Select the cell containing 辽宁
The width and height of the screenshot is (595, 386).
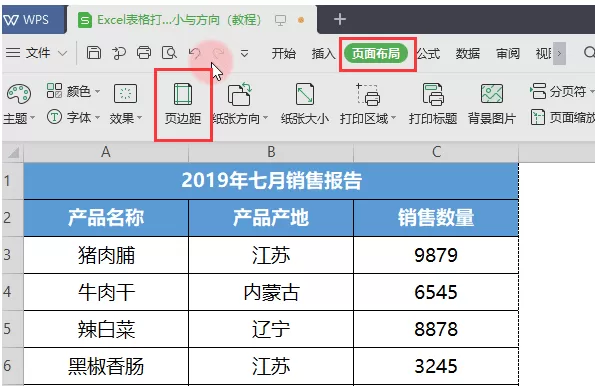pos(271,329)
